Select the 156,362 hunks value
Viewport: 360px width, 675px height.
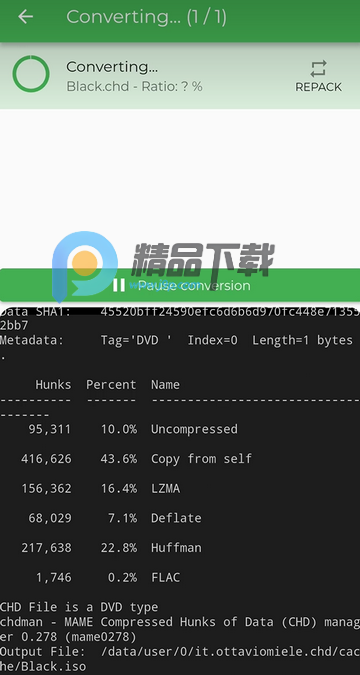click(x=47, y=489)
